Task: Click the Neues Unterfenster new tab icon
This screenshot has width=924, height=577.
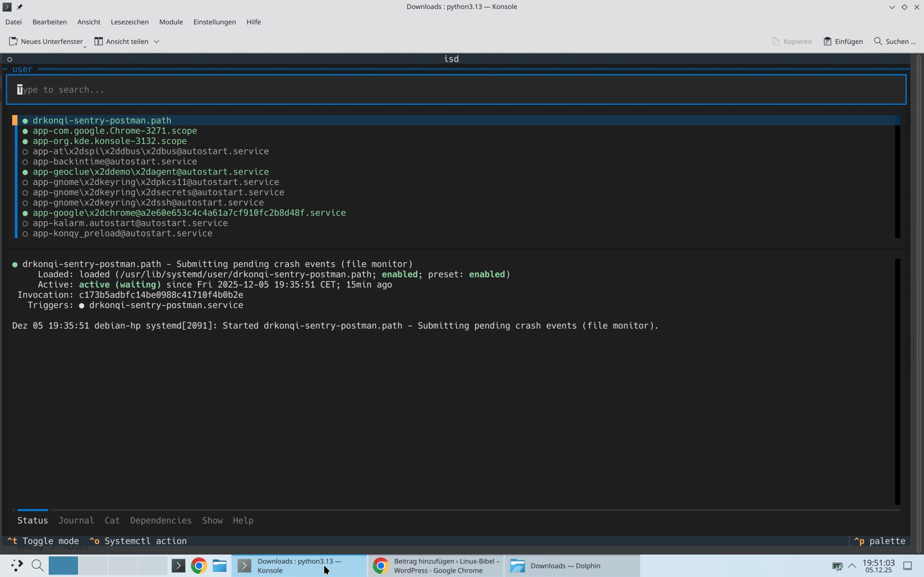Action: click(x=13, y=41)
